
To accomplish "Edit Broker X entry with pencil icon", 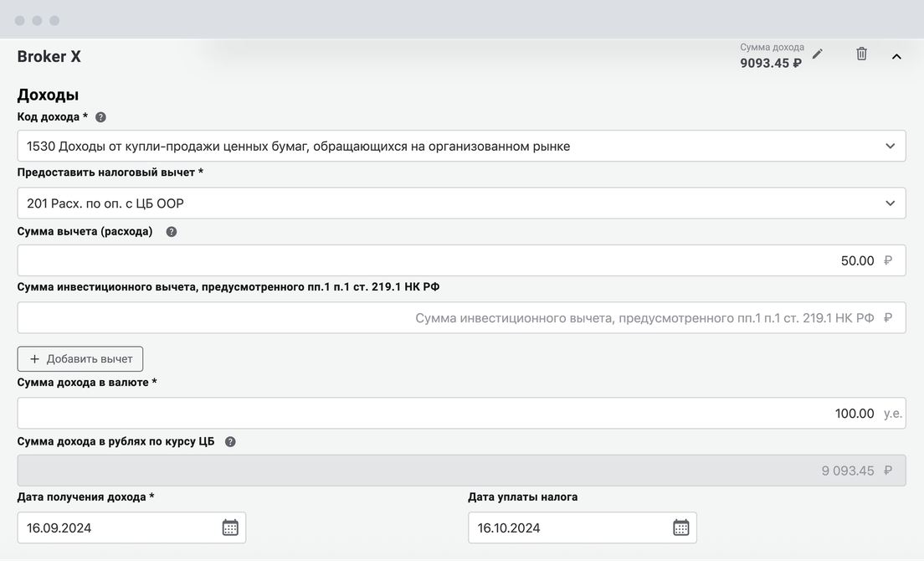I will 818,54.
